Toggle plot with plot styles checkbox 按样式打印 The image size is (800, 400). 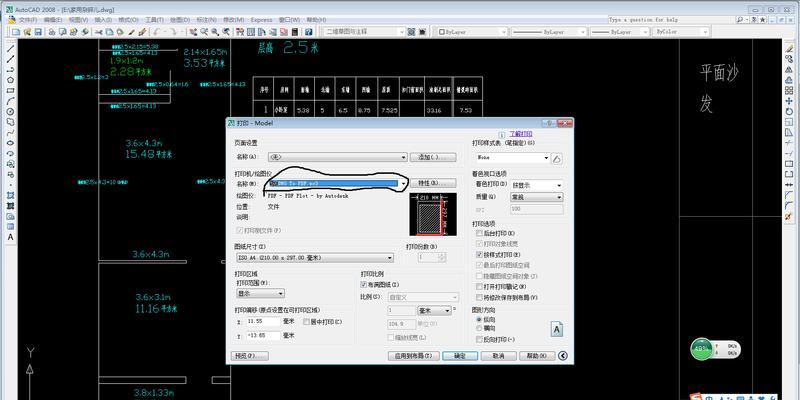(x=479, y=254)
